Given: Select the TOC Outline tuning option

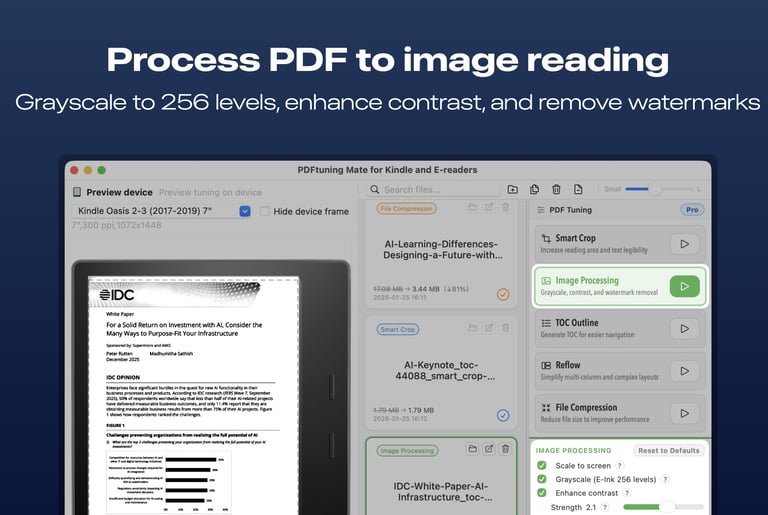Looking at the screenshot, I should click(619, 329).
